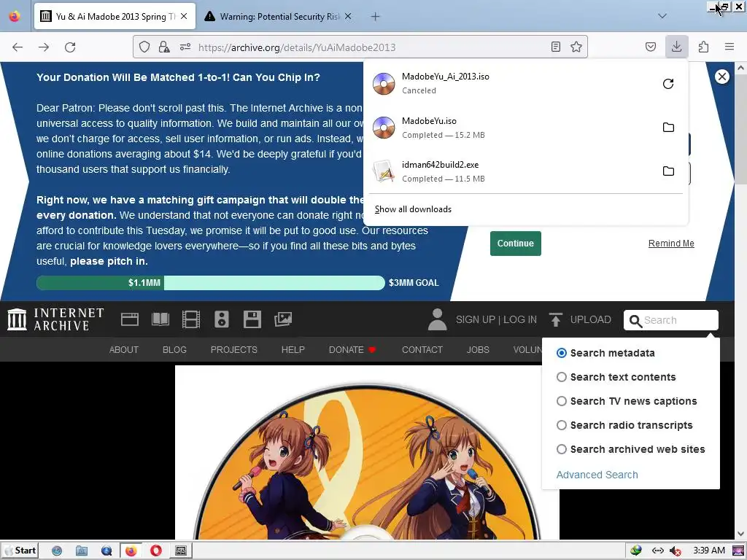Retry the canceled MadobeYu_Ai_2013.iso download
Viewport: 747px width, 560px height.
point(668,84)
